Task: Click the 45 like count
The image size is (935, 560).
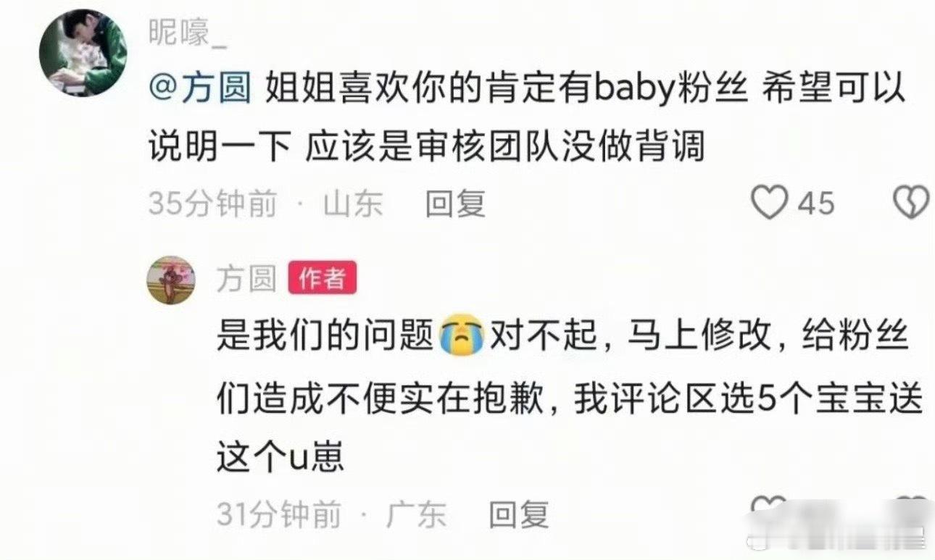Action: coord(816,204)
